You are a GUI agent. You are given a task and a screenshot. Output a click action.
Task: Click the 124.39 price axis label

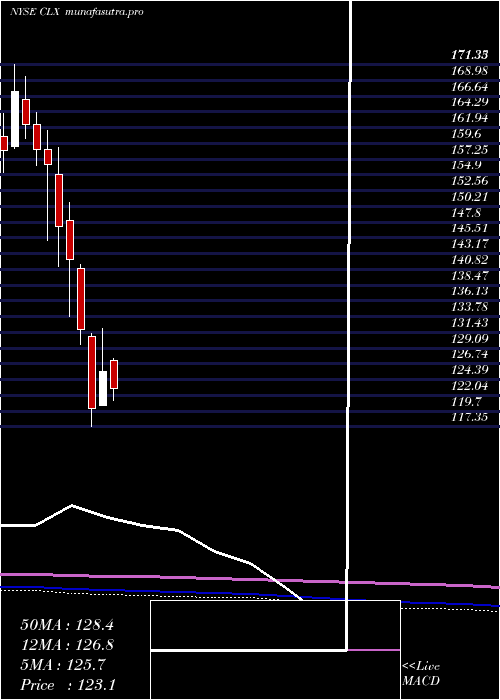point(470,370)
